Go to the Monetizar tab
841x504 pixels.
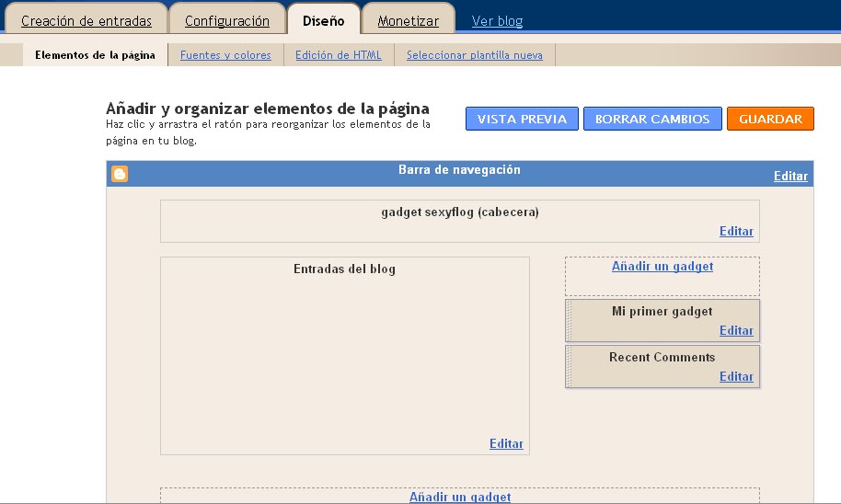point(409,21)
